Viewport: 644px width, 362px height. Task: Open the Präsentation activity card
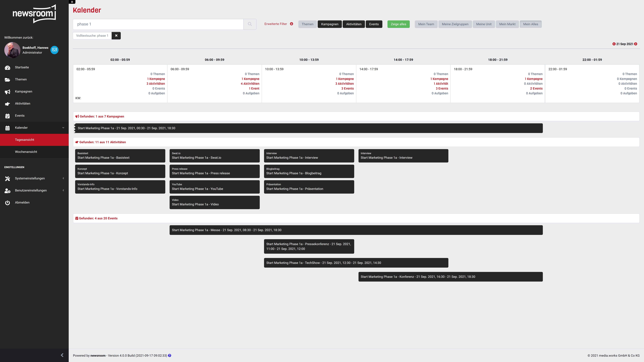click(309, 187)
